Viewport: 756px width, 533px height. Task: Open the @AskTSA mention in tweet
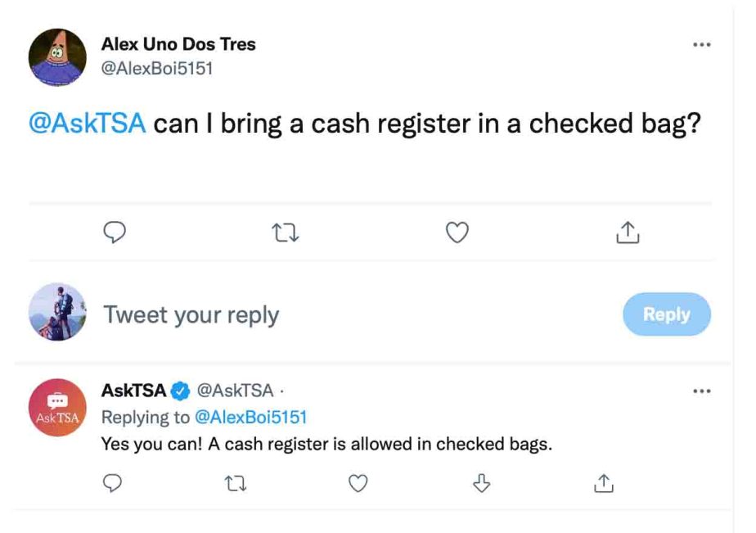pyautogui.click(x=87, y=124)
